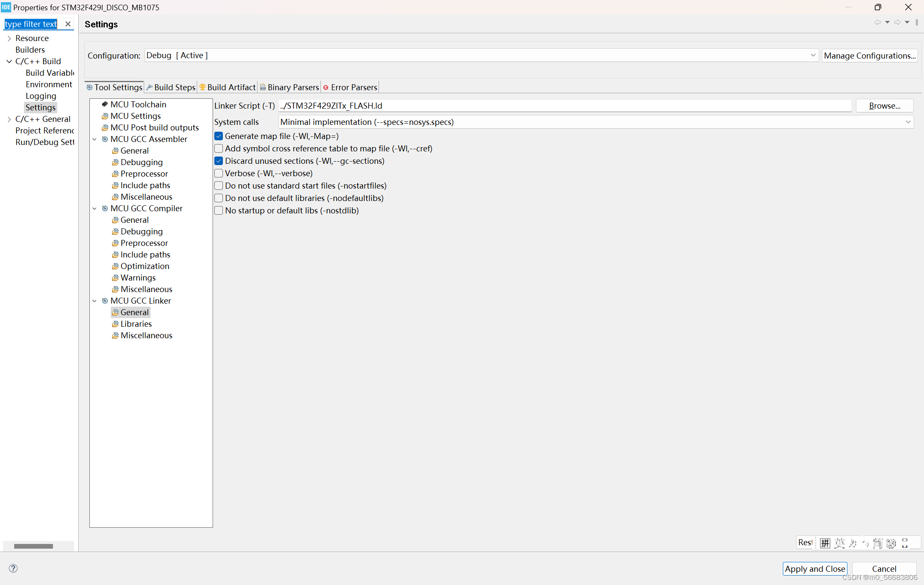Select MCU Toolchain tree item
Screen dimensions: 924x585
[138, 104]
